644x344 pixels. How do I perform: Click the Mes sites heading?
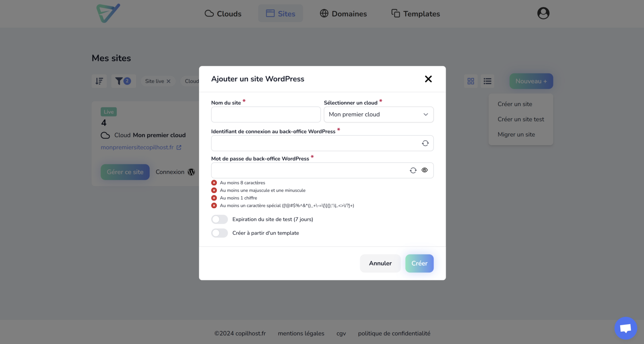coord(111,58)
